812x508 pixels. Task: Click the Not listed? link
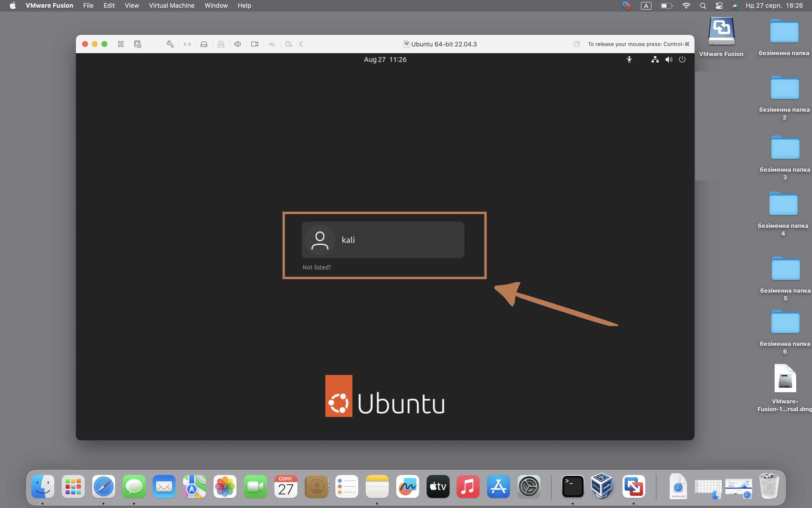click(x=317, y=267)
